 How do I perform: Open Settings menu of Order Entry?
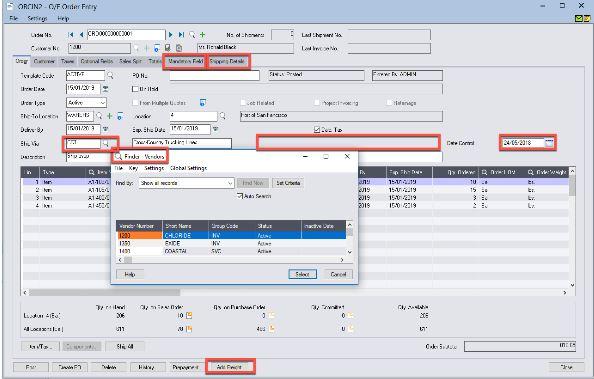click(37, 18)
